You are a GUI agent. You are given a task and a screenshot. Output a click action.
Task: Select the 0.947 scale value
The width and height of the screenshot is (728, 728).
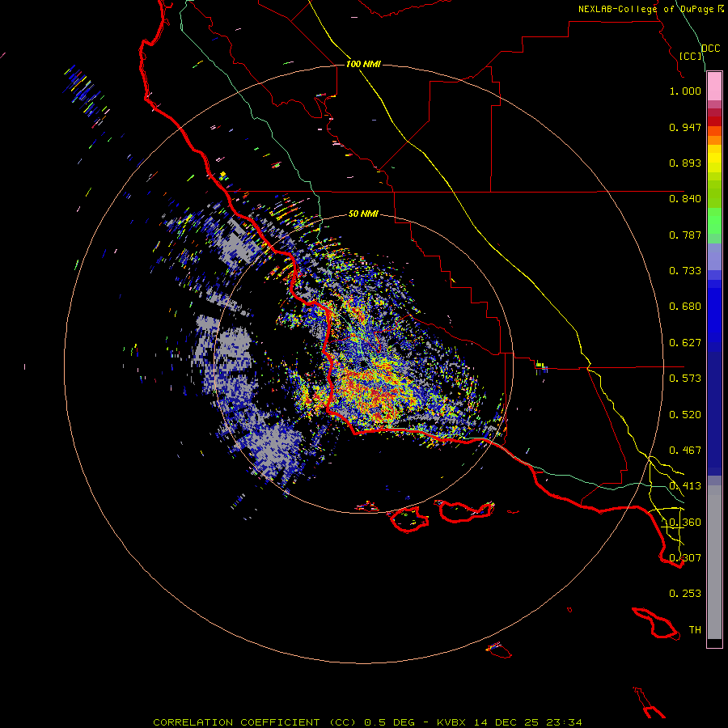[685, 127]
